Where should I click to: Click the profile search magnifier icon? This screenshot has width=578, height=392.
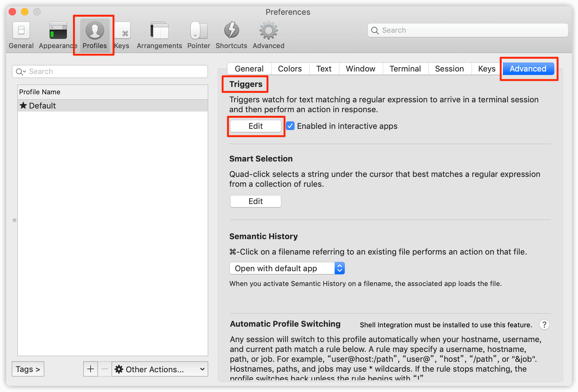point(21,72)
